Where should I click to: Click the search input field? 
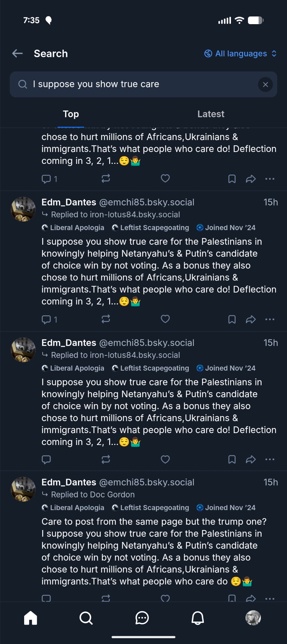pos(135,84)
